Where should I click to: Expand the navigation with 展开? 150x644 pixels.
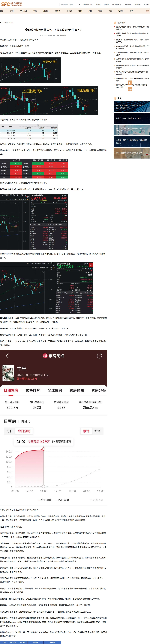click(x=148, y=11)
